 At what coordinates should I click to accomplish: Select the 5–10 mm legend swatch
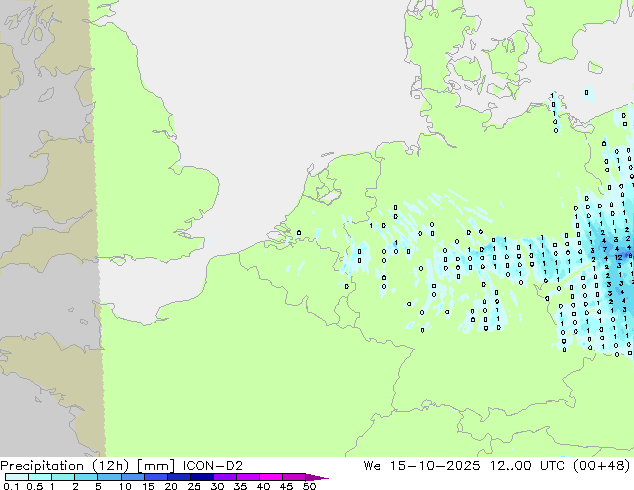pos(109,477)
